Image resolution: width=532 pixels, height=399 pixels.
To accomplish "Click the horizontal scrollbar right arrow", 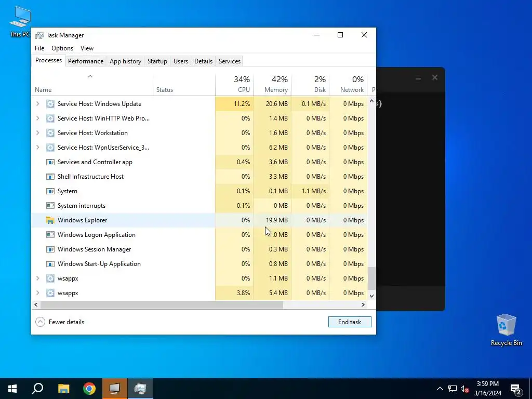I will pos(363,304).
